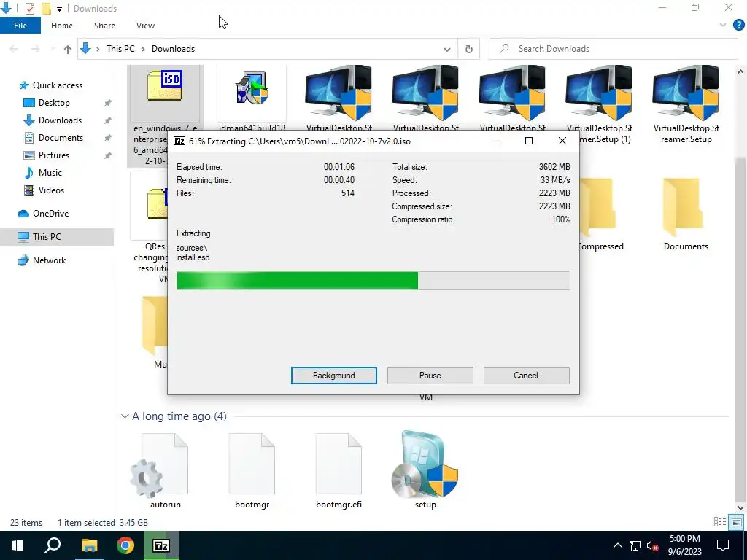Click the extraction progress bar
The image size is (747, 560).
373,281
